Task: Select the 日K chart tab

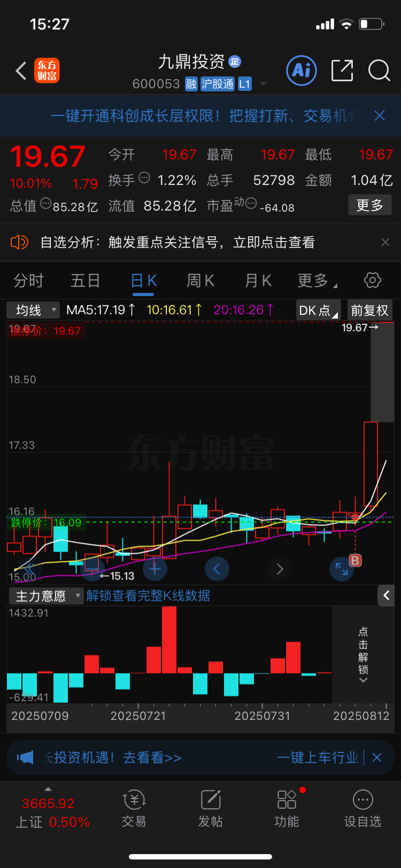Action: [x=144, y=281]
